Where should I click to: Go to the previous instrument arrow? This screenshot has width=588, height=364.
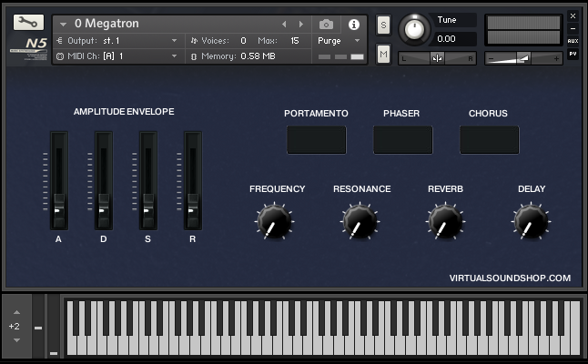284,24
